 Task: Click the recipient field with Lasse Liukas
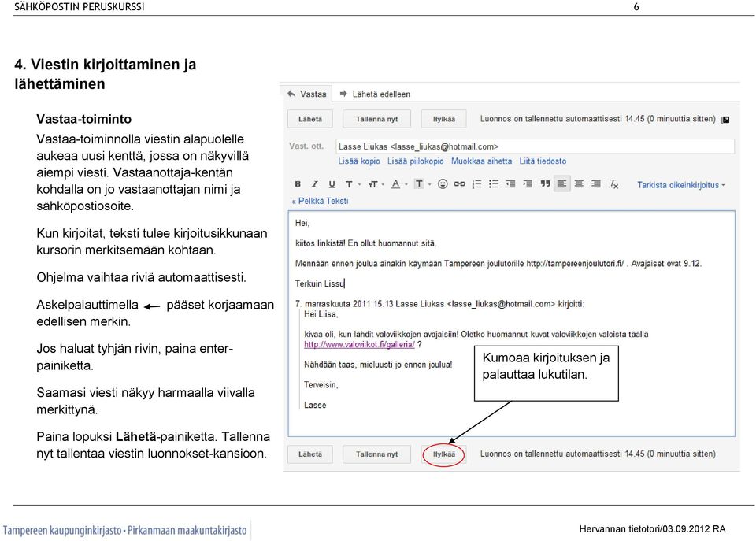[x=535, y=146]
